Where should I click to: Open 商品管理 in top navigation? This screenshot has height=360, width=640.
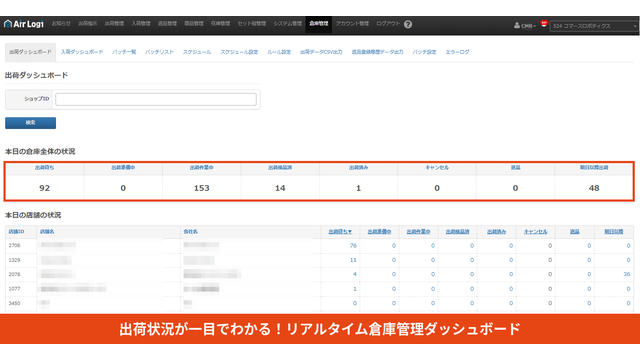(194, 24)
